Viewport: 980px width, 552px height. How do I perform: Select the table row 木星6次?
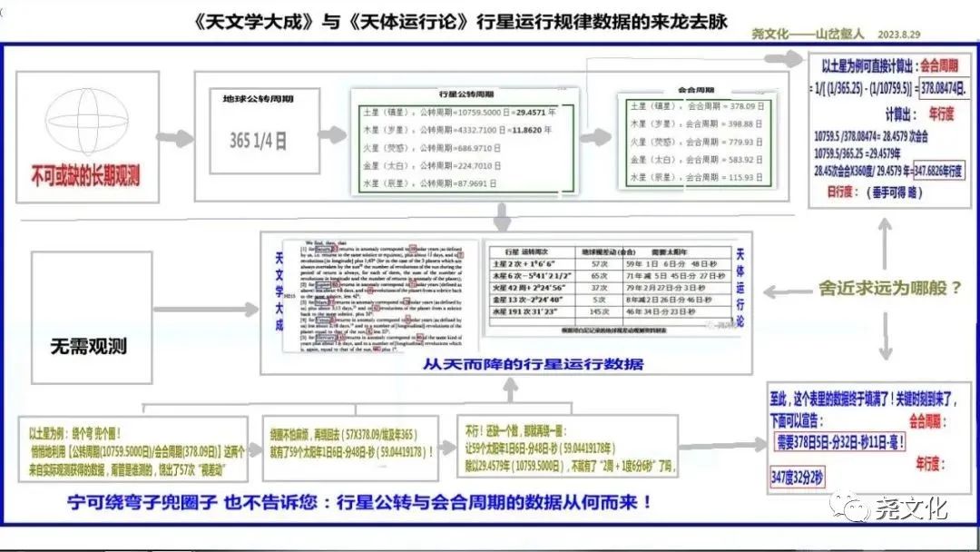pyautogui.click(x=611, y=276)
